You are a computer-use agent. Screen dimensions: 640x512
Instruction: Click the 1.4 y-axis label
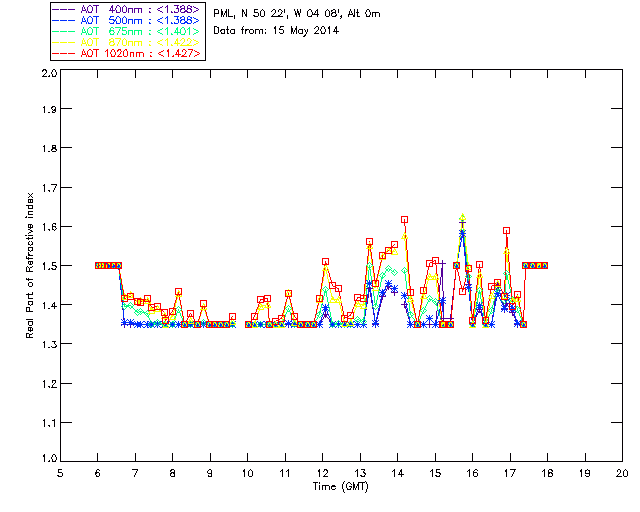(49, 305)
